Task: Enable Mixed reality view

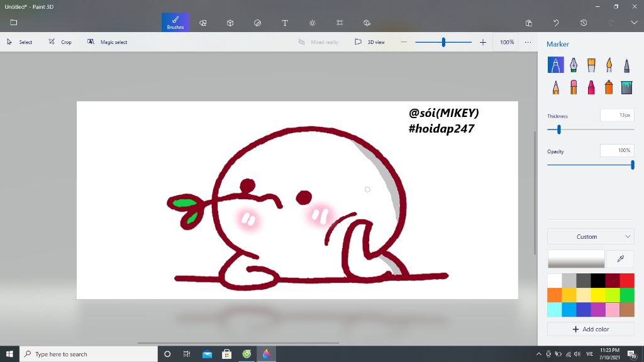Action: (320, 42)
